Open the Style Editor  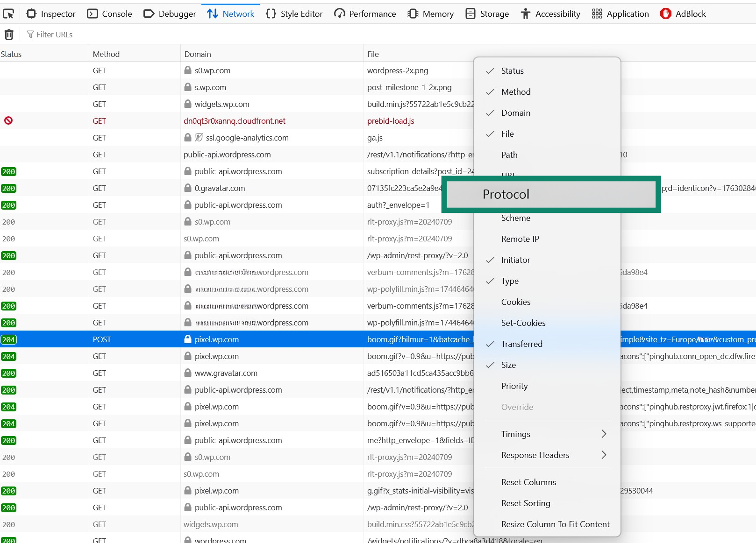(x=294, y=14)
